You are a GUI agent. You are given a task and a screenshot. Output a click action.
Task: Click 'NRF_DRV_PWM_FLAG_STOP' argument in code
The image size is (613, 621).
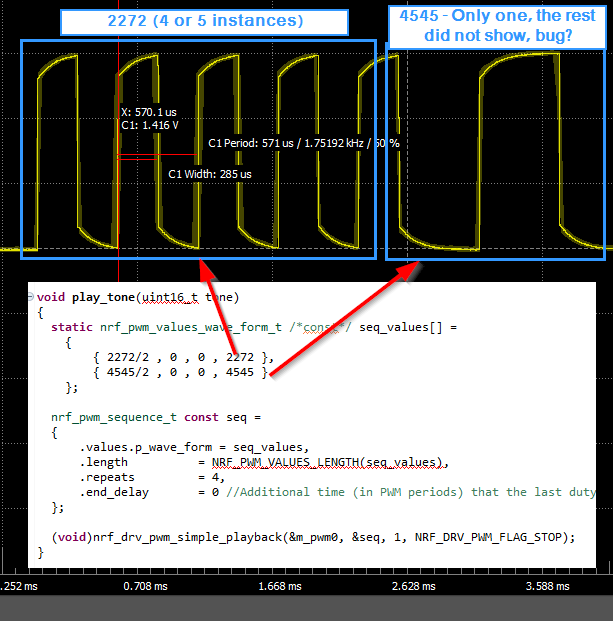[489, 537]
